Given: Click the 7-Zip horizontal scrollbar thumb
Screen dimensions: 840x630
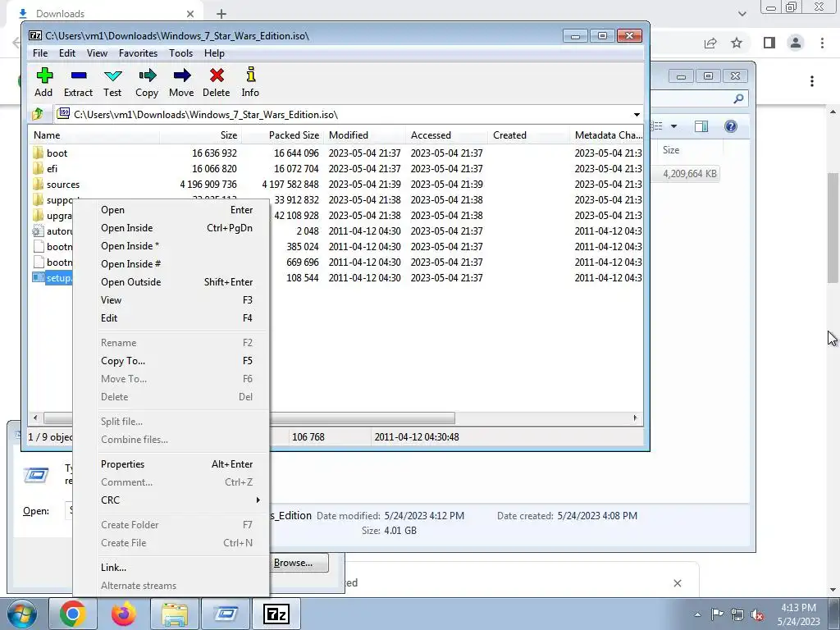Looking at the screenshot, I should tap(249, 418).
